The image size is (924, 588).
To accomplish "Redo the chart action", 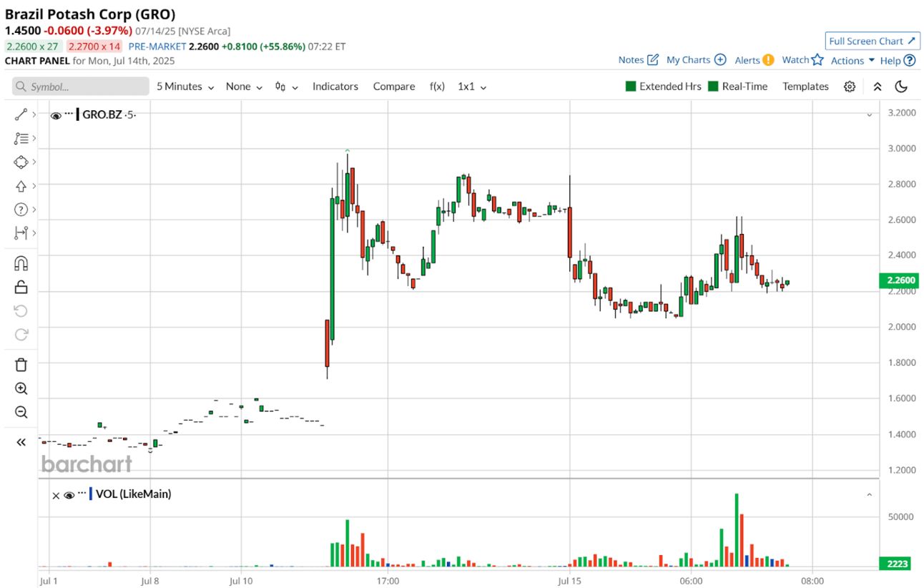I will (x=21, y=334).
